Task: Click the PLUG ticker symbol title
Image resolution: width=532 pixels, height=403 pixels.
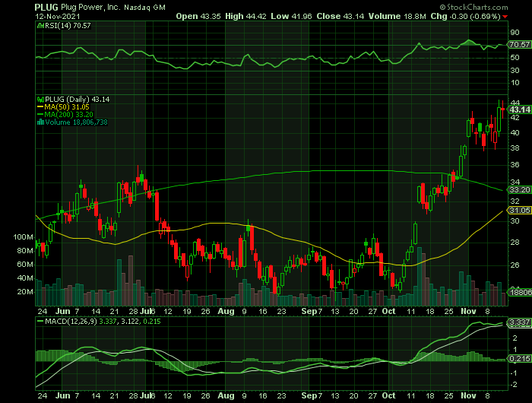Action: tap(46, 7)
